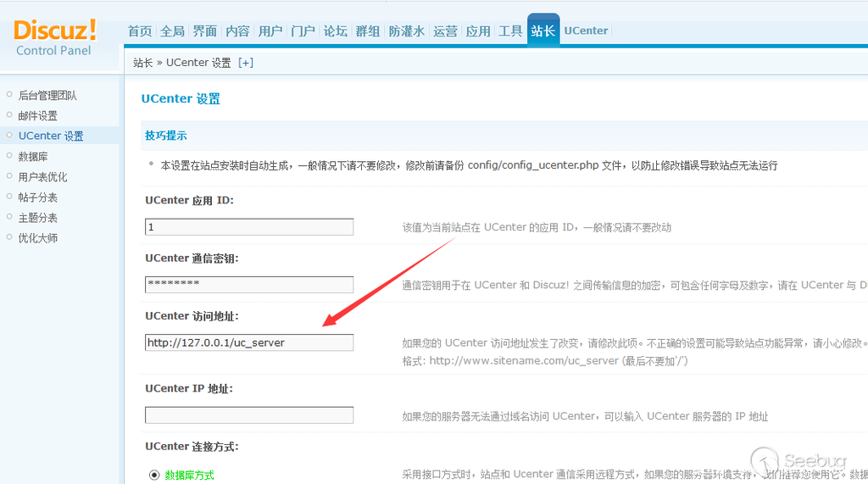The width and height of the screenshot is (868, 484).
Task: Click the tip text mentioning config/config_ucenter.php
Action: pyautogui.click(x=469, y=165)
